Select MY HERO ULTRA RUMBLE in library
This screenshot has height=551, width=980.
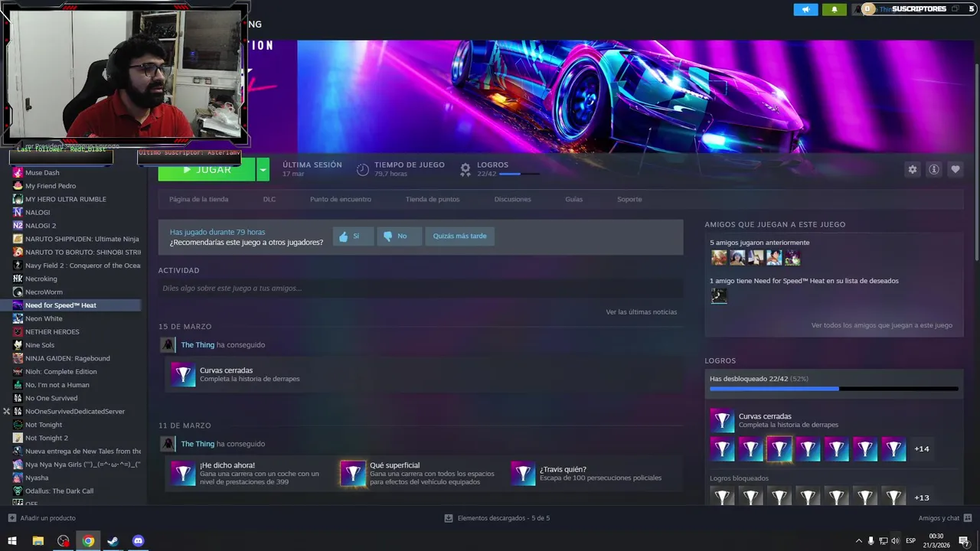point(66,199)
